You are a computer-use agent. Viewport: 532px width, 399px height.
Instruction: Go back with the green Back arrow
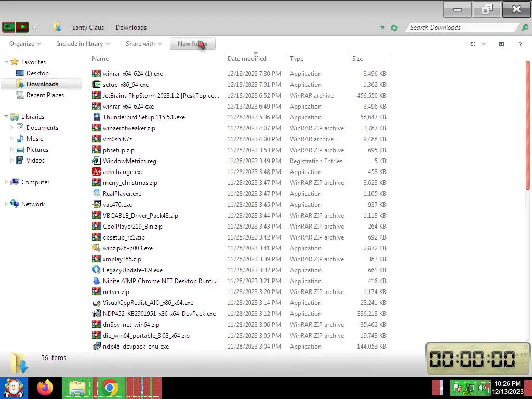pos(8,27)
